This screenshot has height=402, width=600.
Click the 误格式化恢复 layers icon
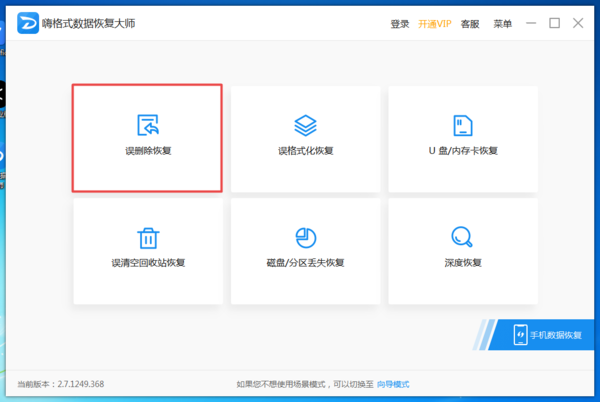[305, 125]
